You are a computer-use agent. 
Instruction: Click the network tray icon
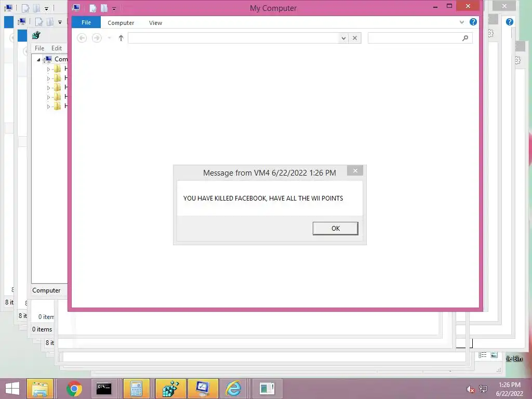point(483,389)
